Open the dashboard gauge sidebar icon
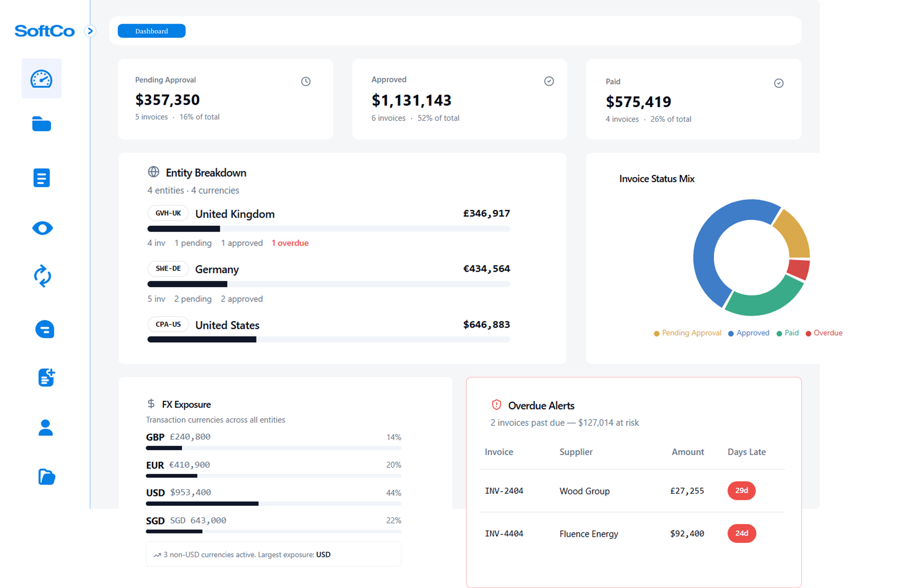Image resolution: width=907 pixels, height=588 pixels. pyautogui.click(x=41, y=79)
